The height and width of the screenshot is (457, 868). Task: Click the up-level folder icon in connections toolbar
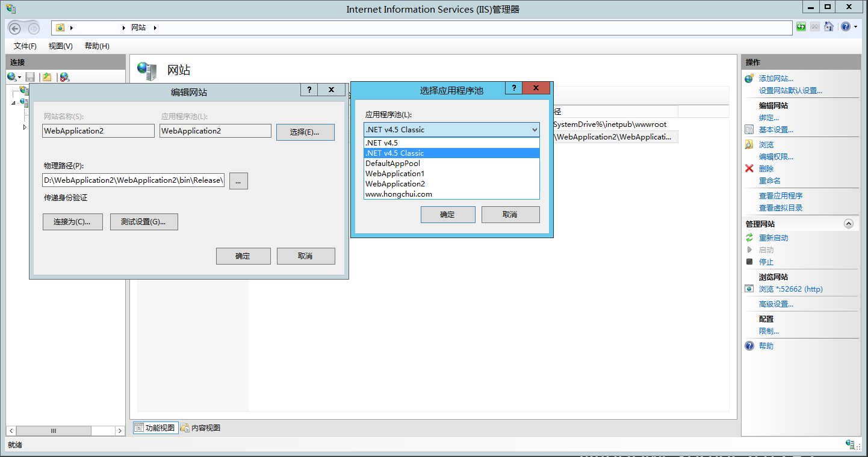[x=47, y=77]
